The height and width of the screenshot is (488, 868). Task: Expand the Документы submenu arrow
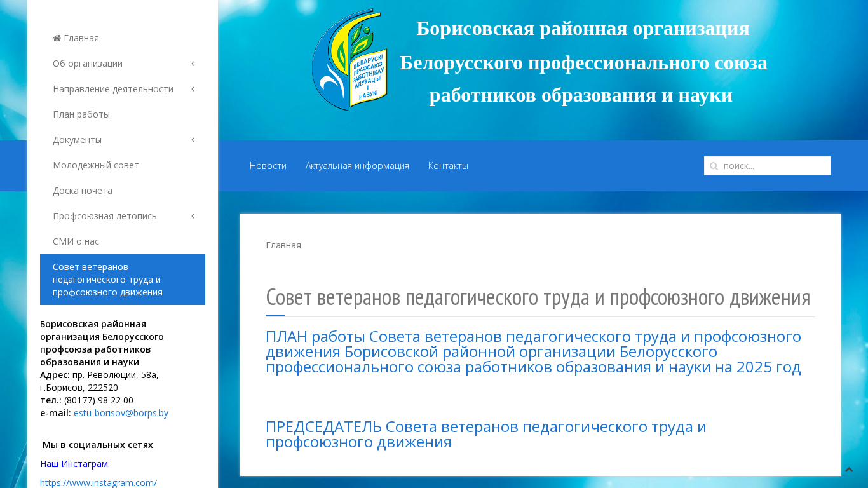(x=193, y=140)
